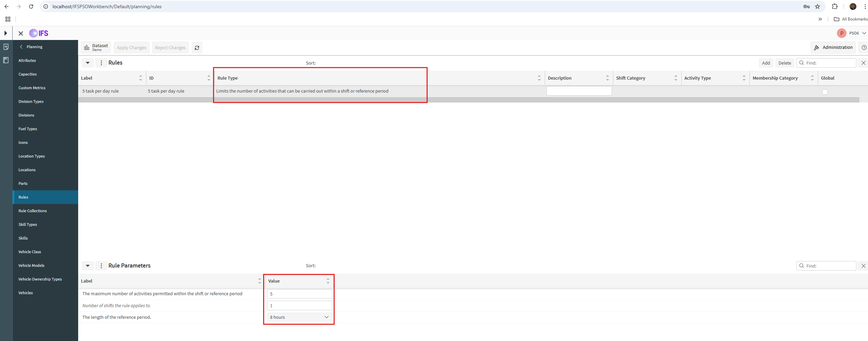Open the Chrome profile avatar
Image resolution: width=868 pixels, height=341 pixels.
853,6
